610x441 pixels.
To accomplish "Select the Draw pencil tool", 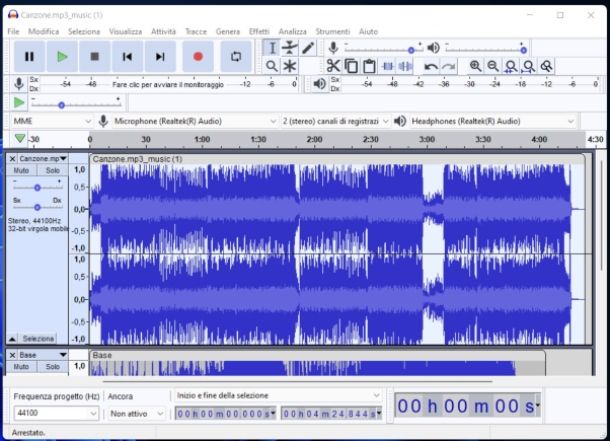I will coord(308,48).
